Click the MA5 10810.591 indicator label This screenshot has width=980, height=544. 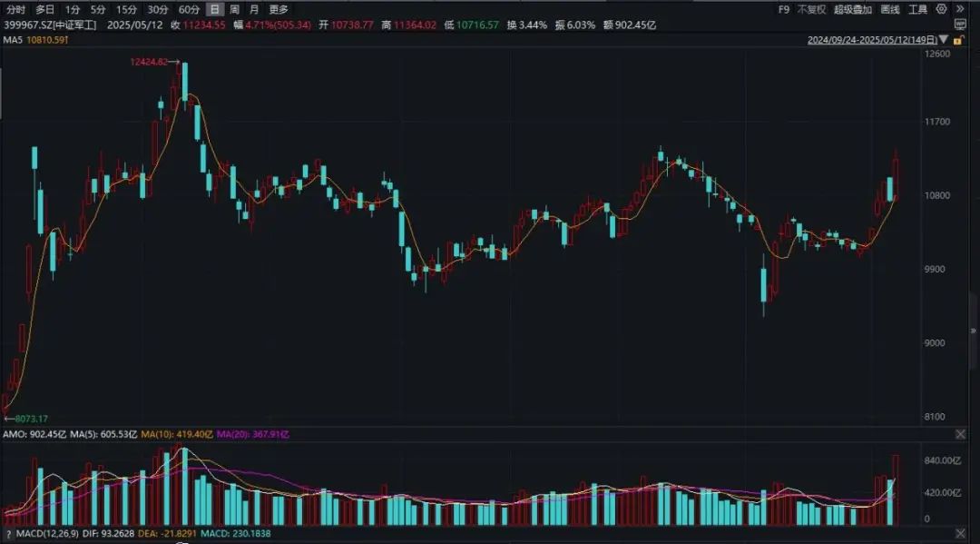pyautogui.click(x=35, y=39)
